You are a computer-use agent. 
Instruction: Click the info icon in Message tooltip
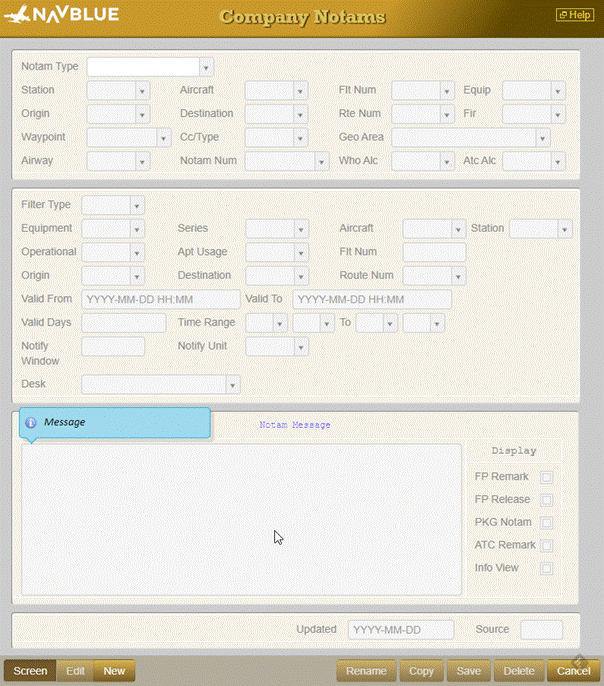(x=31, y=423)
